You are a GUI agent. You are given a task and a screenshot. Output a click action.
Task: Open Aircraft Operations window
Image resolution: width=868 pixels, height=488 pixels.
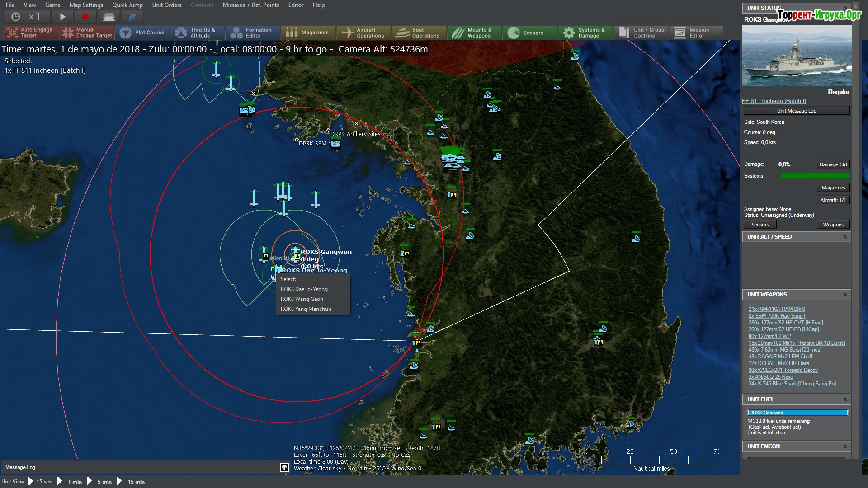tap(363, 33)
